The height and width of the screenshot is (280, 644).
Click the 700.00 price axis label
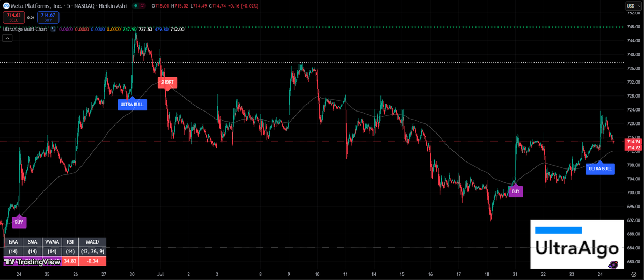[633, 193]
